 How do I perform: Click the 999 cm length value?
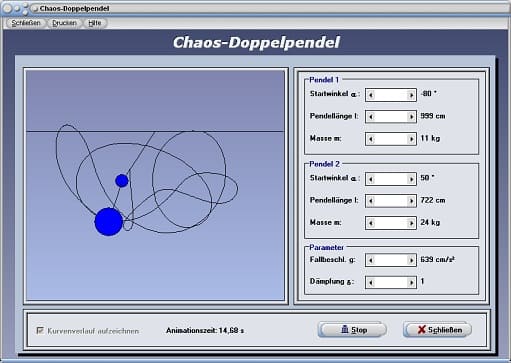tap(433, 116)
